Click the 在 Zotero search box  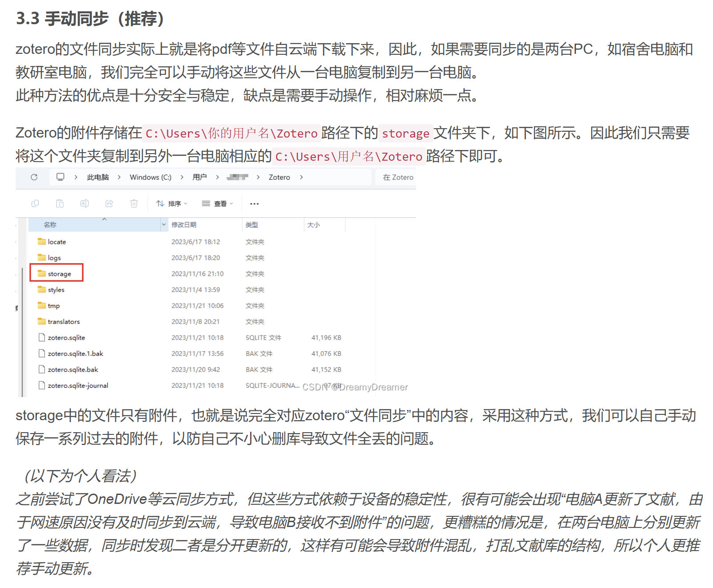coord(396,177)
